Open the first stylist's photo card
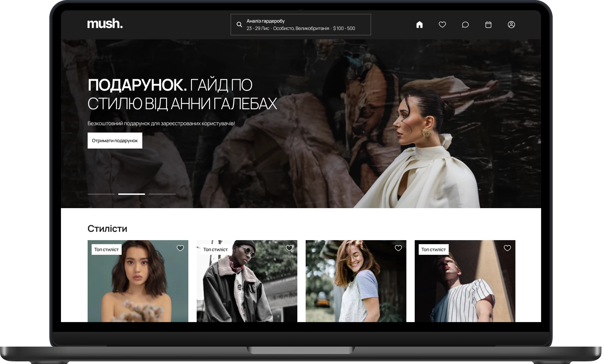This screenshot has height=364, width=604. point(138,286)
